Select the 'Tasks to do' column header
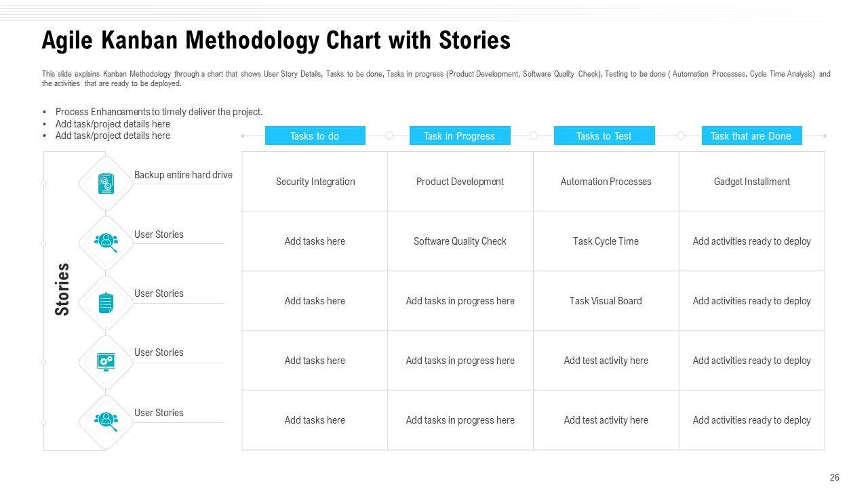Viewport: 868px width, 488px height. (x=315, y=136)
